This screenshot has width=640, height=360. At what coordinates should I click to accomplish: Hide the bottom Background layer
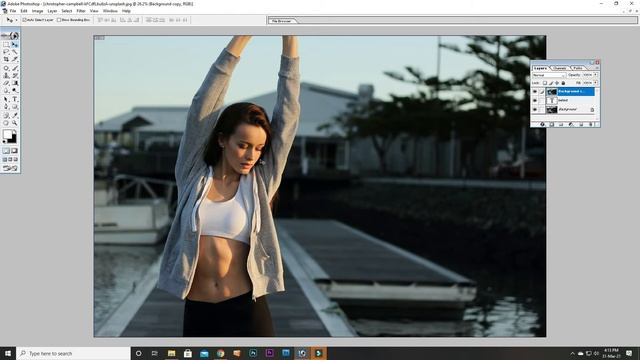535,109
